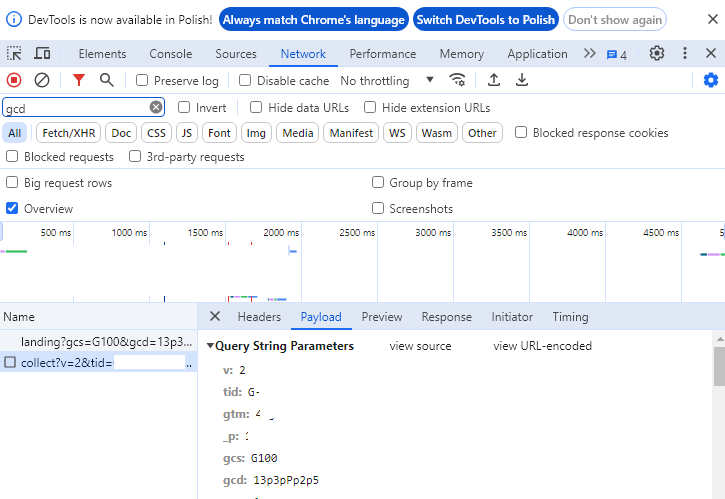Toggle the network filter funnel icon
The image size is (725, 499).
79,80
